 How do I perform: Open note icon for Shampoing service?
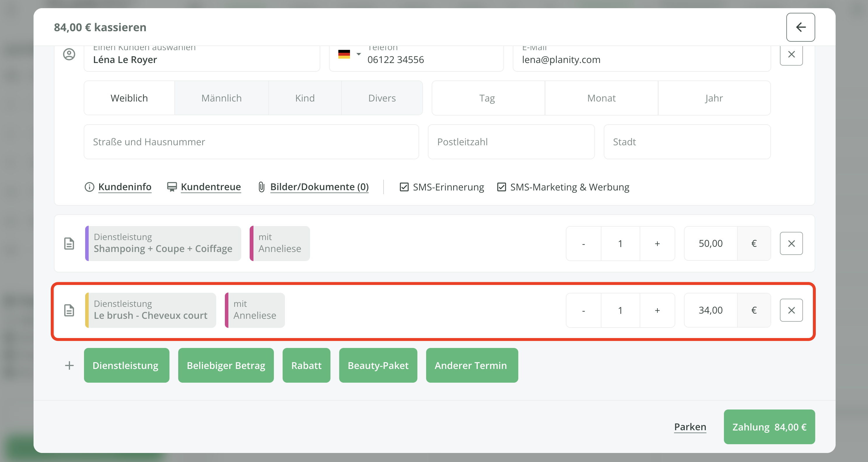pos(69,243)
